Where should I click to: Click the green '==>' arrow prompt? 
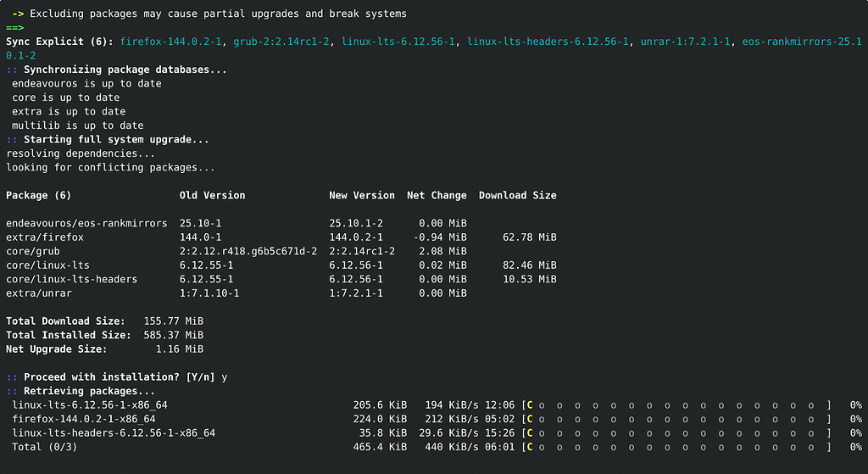coord(15,28)
